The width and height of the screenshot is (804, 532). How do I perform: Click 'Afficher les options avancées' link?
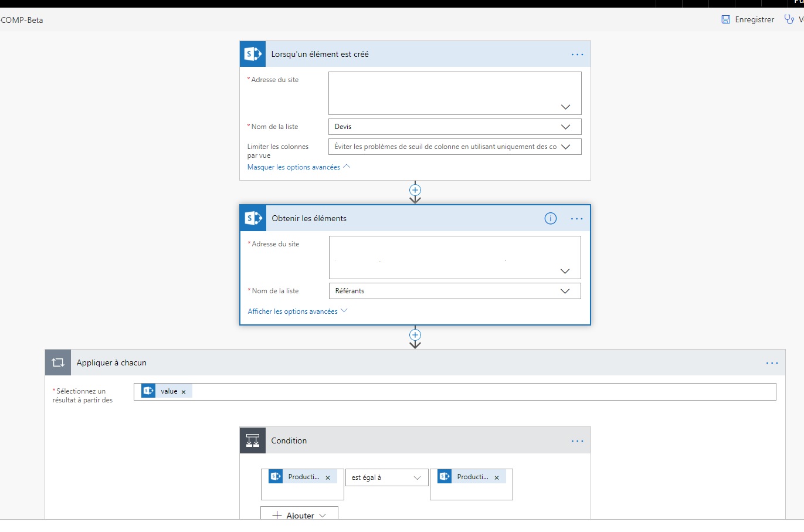pyautogui.click(x=297, y=311)
